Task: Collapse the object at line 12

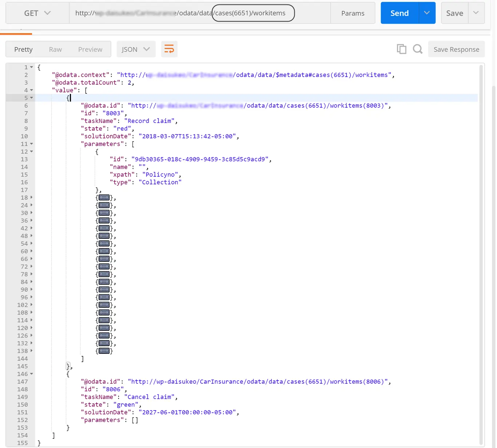Action: click(x=32, y=152)
